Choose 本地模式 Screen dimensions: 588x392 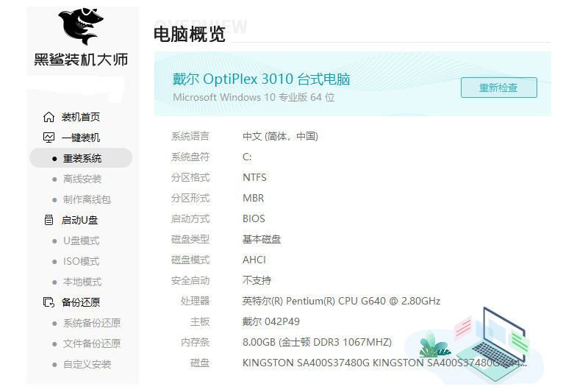coord(82,282)
